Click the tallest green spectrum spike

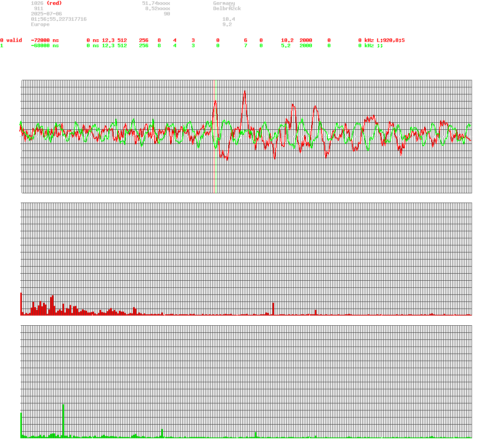pos(63,421)
